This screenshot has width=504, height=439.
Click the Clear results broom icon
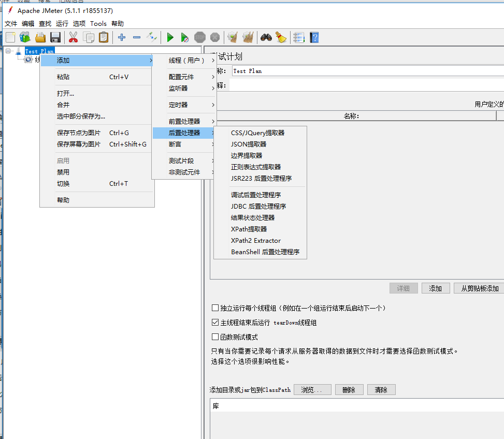point(233,38)
